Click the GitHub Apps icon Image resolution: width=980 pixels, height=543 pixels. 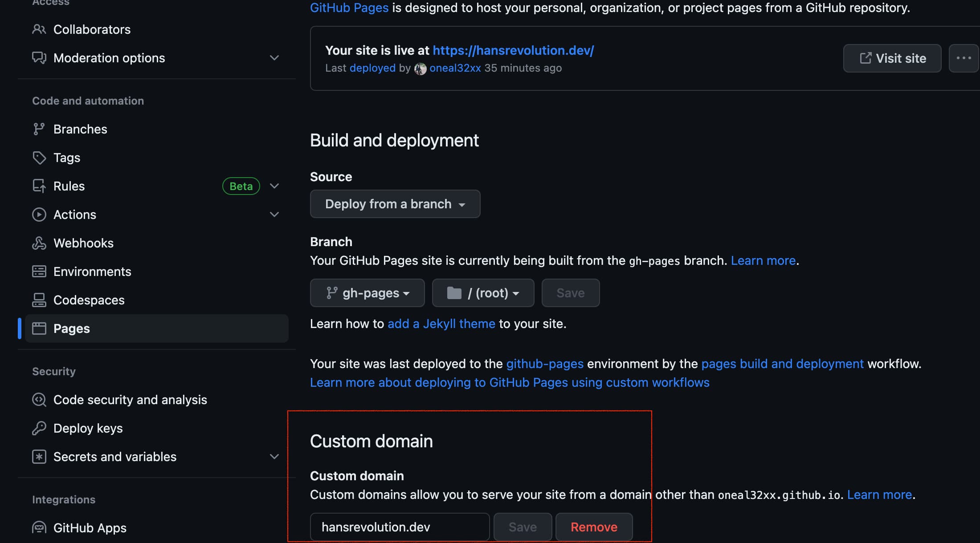[x=39, y=528]
